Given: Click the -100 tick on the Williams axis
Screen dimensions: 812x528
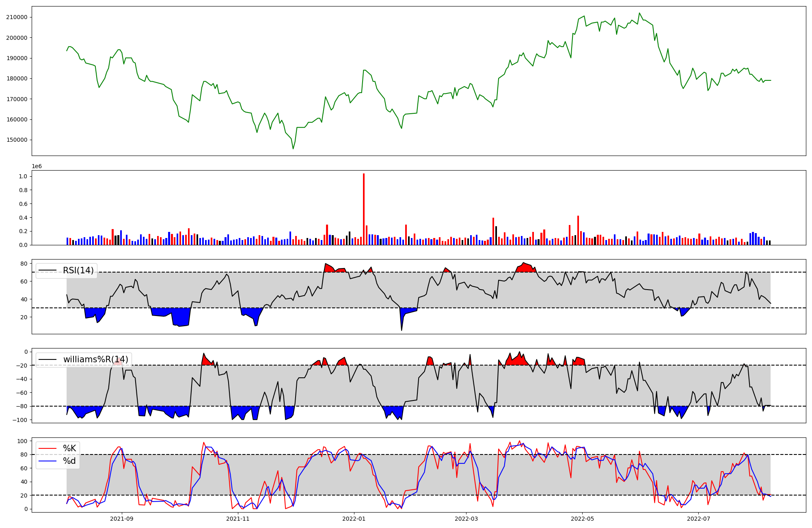Looking at the screenshot, I should coord(20,420).
